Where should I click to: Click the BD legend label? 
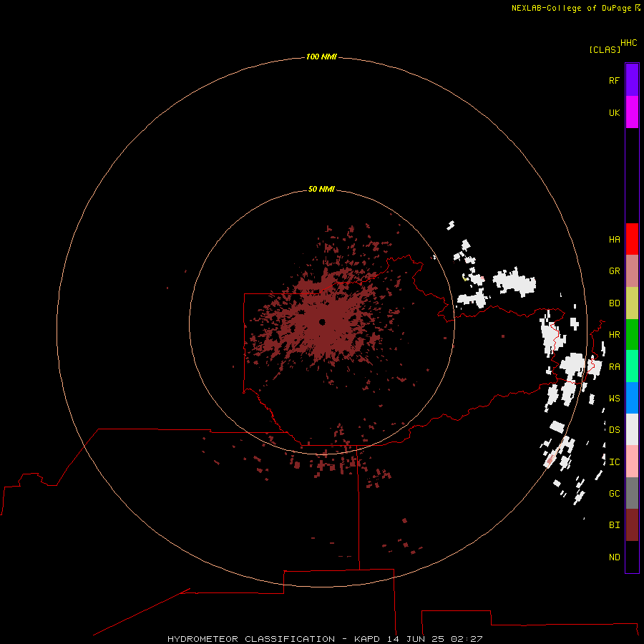[x=614, y=303]
